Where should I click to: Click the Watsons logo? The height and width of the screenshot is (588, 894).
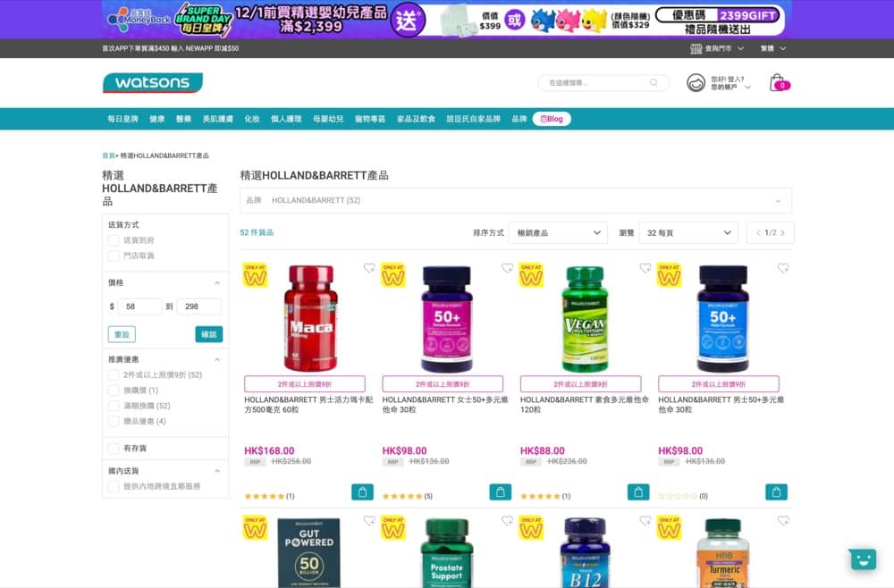pyautogui.click(x=153, y=82)
